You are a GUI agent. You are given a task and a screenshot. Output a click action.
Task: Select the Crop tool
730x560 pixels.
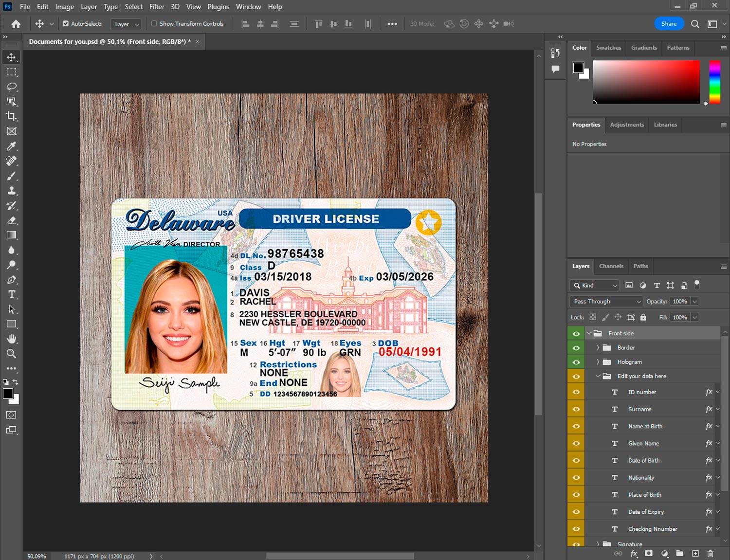12,116
